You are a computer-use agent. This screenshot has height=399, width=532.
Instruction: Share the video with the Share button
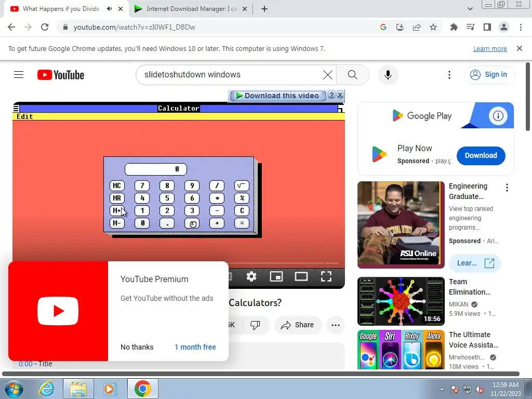pos(297,325)
